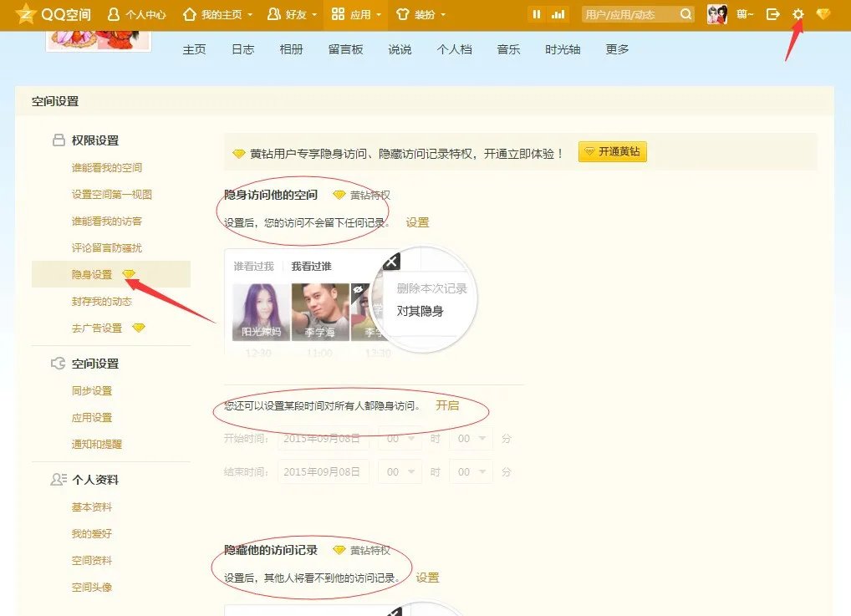Image resolution: width=851 pixels, height=616 pixels.
Task: Open the 时光轴 tab
Action: click(563, 49)
